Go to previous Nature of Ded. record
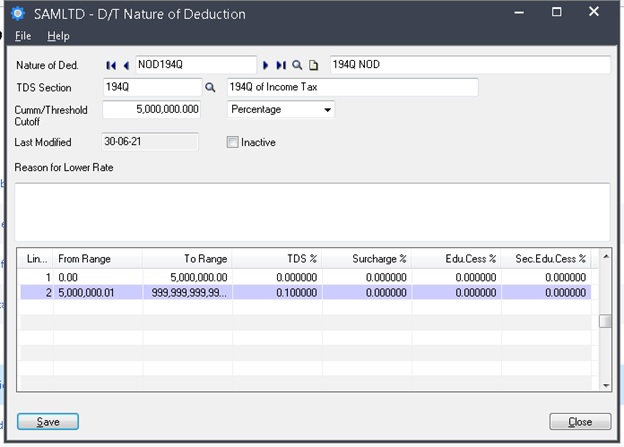This screenshot has width=624, height=447. point(126,65)
